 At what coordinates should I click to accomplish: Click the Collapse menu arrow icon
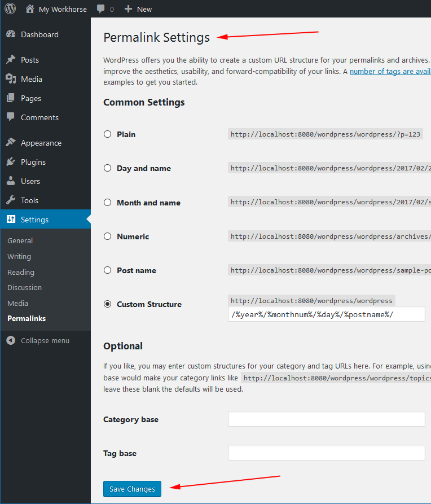[11, 340]
